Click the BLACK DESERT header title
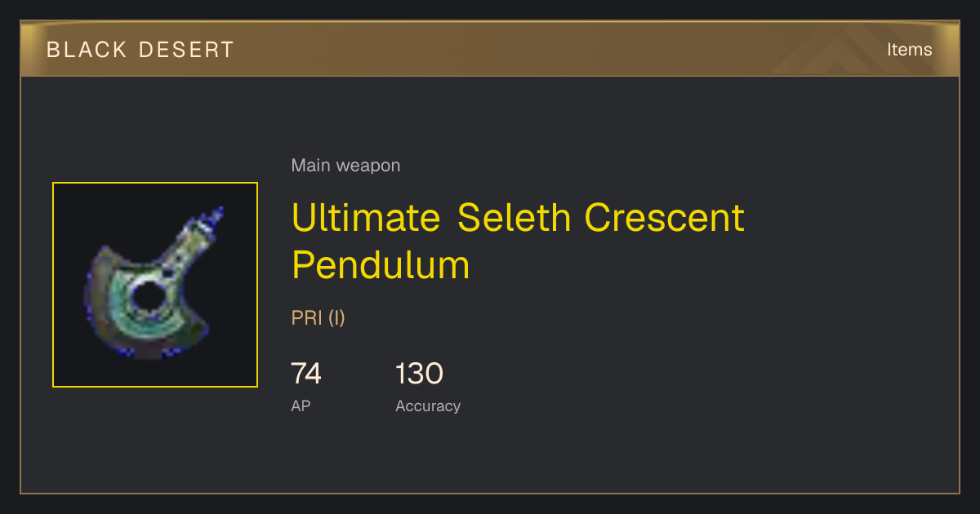Screen dimensions: 980x514 click(x=140, y=50)
